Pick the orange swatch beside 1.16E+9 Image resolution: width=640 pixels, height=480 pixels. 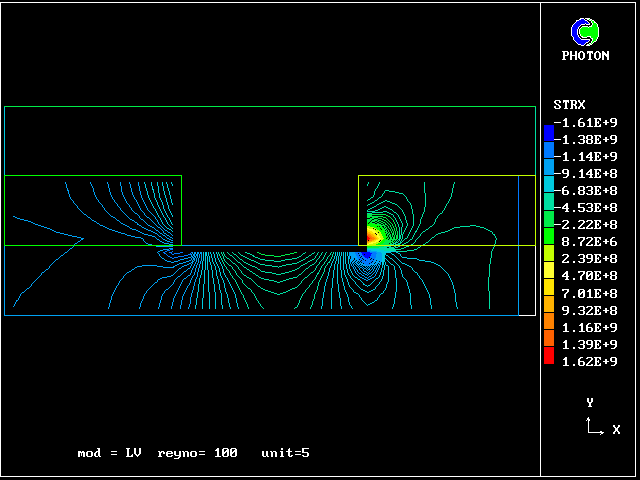point(548,323)
